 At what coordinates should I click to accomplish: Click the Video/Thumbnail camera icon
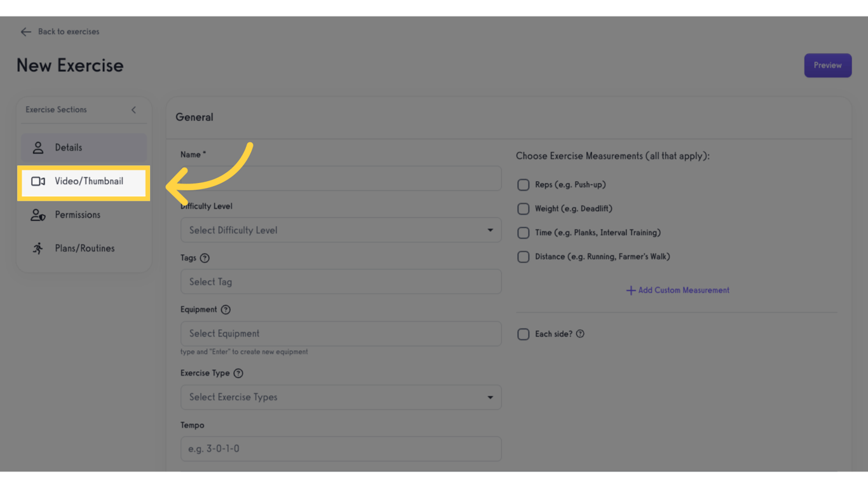click(x=38, y=181)
